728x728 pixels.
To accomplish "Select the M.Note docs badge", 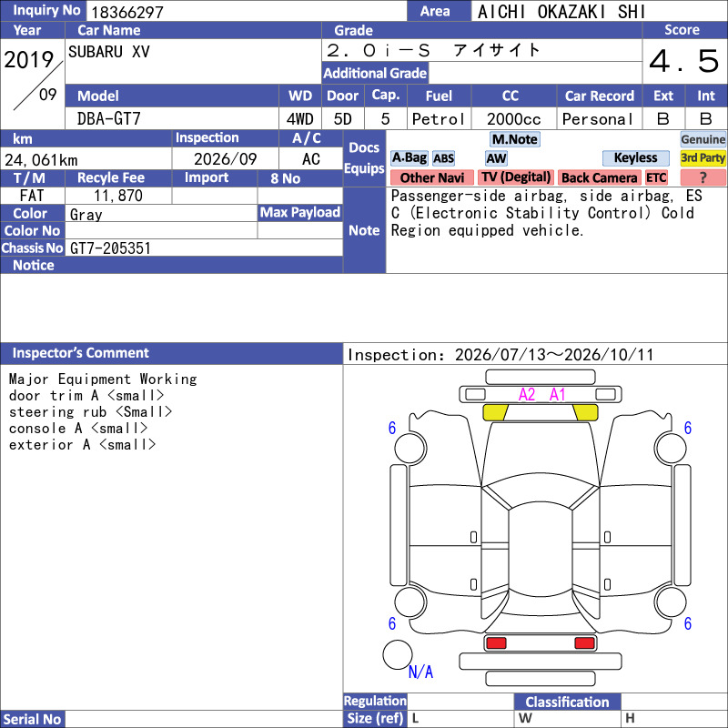I will 514,139.
